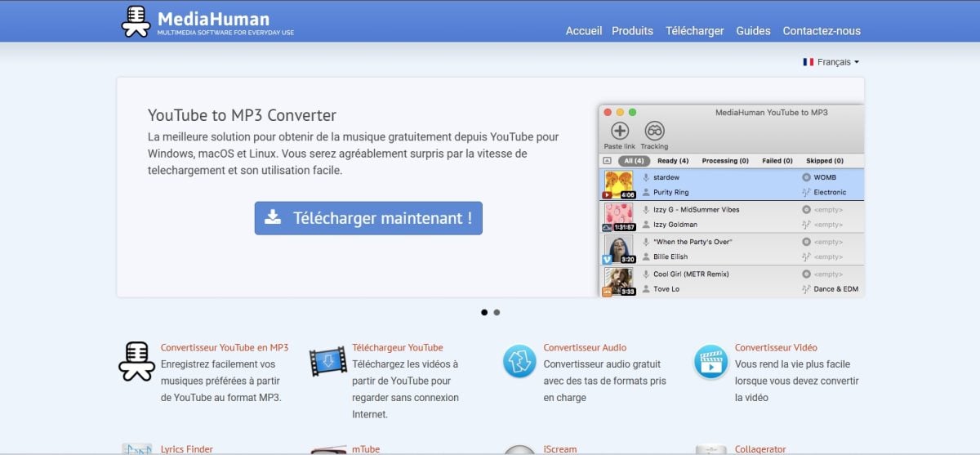Click the MediaHuman logo in the header
This screenshot has height=455, width=980.
207,22
